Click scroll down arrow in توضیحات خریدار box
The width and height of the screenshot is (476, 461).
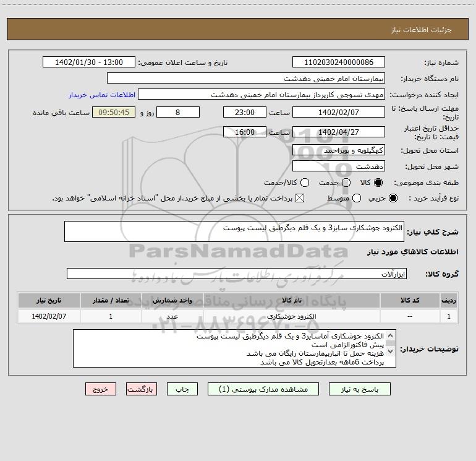point(391,351)
